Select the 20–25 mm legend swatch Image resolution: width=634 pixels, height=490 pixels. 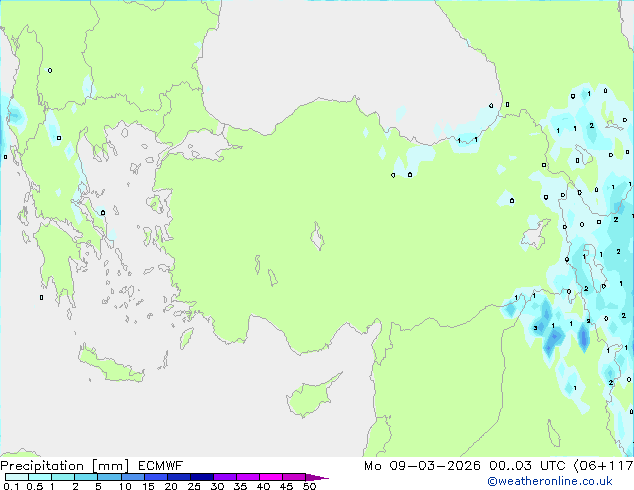178,477
